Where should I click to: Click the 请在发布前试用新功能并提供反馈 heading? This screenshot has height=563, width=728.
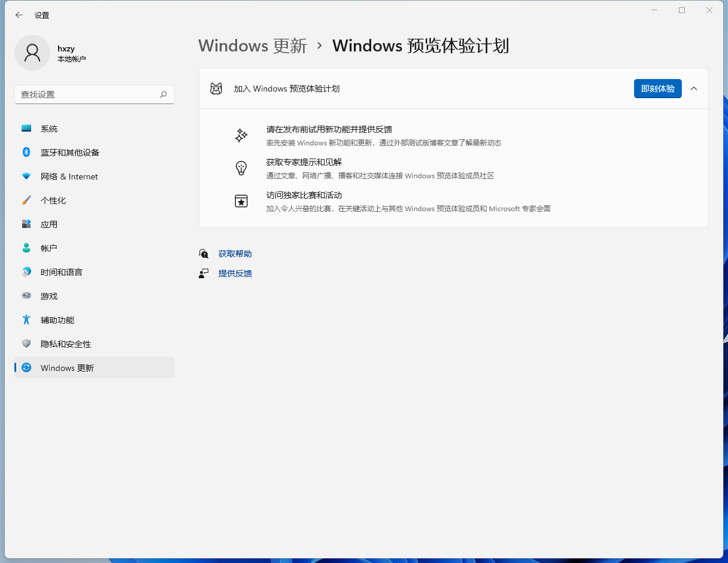coord(329,129)
